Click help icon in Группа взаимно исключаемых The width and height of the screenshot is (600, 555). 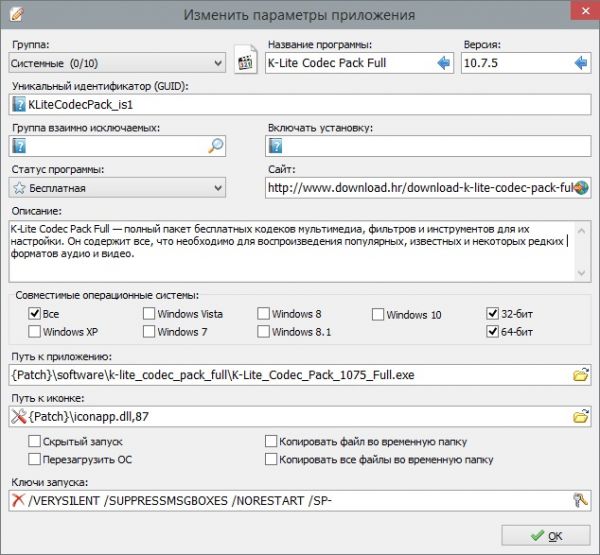[x=19, y=146]
